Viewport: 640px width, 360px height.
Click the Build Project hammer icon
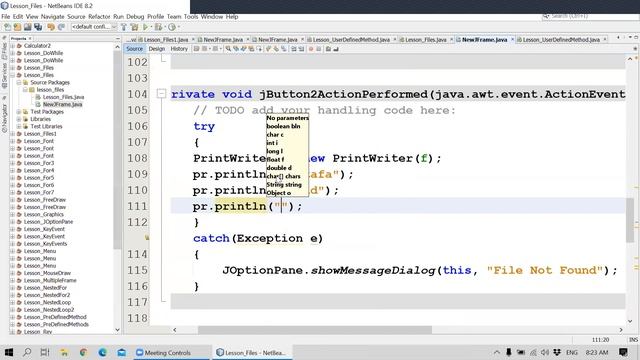click(x=124, y=27)
